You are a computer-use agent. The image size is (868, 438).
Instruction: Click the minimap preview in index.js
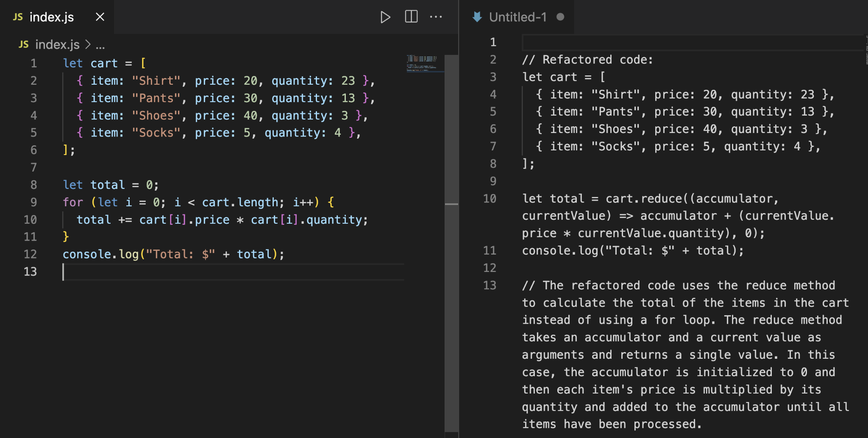click(x=422, y=63)
